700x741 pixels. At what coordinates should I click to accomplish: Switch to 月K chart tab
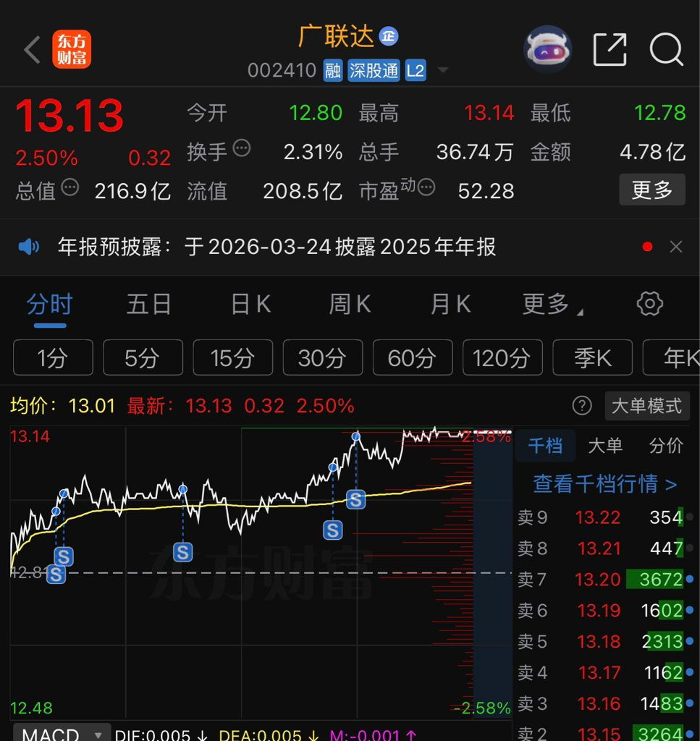(x=450, y=304)
